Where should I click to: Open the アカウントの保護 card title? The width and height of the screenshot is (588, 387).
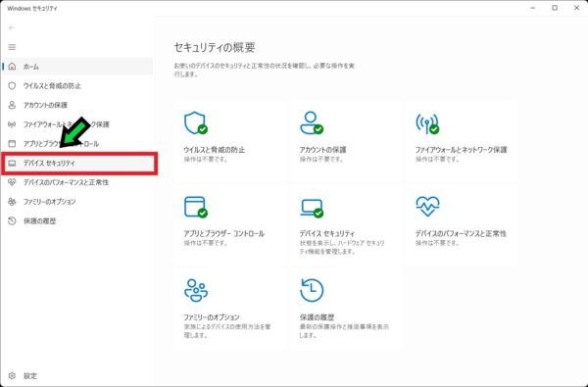click(322, 150)
